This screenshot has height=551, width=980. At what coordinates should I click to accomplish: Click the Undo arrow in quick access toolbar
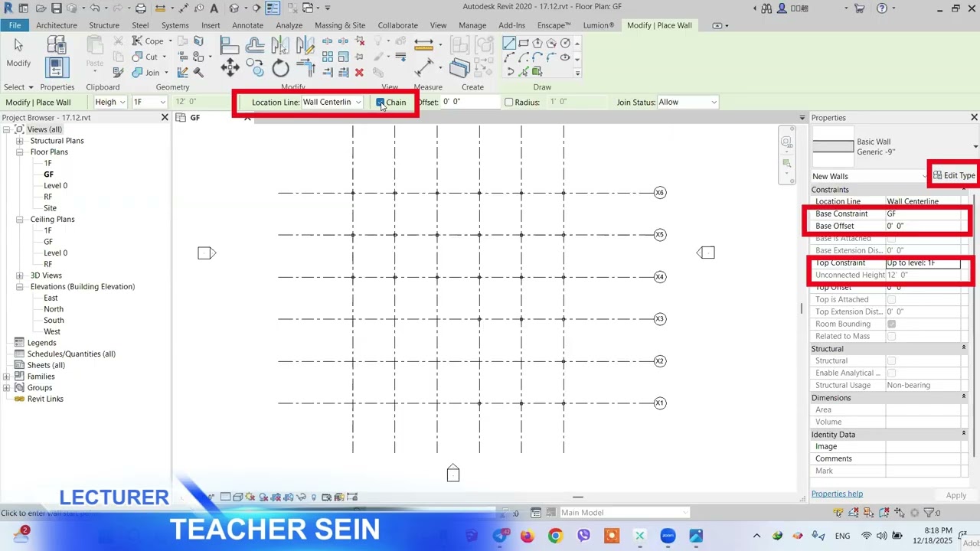(94, 8)
